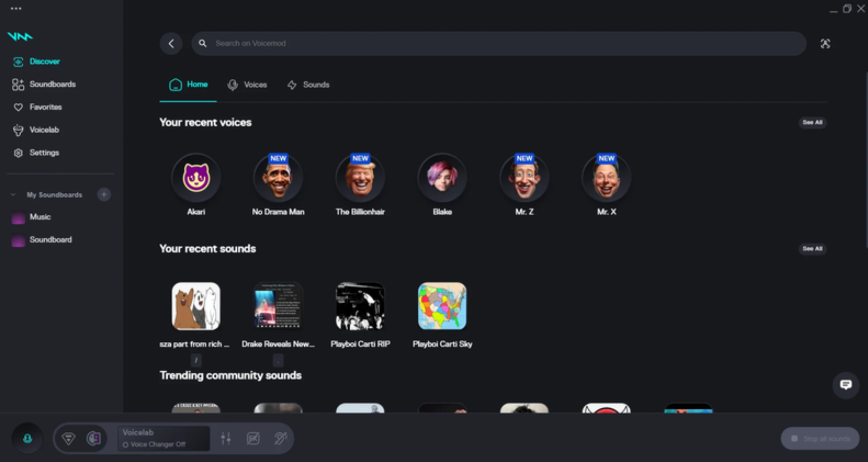Toggle the Hear Myself diamond icon
Image resolution: width=868 pixels, height=462 pixels.
tap(69, 438)
